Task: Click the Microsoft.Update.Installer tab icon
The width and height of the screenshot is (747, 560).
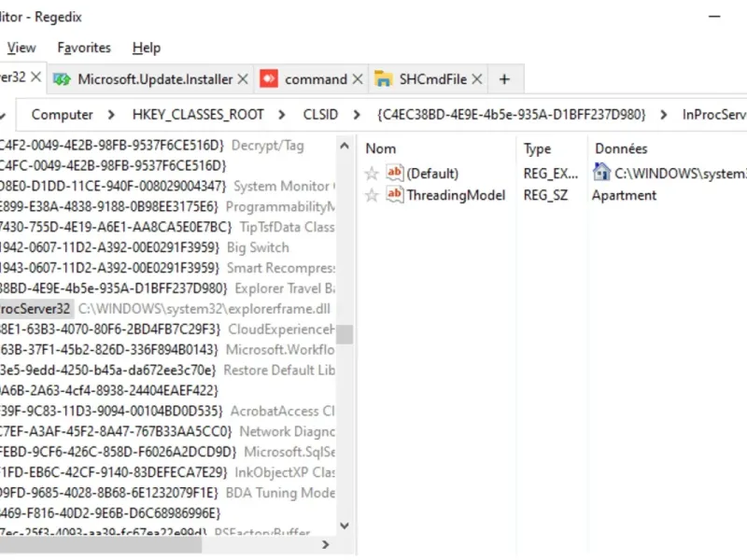Action: (x=63, y=79)
